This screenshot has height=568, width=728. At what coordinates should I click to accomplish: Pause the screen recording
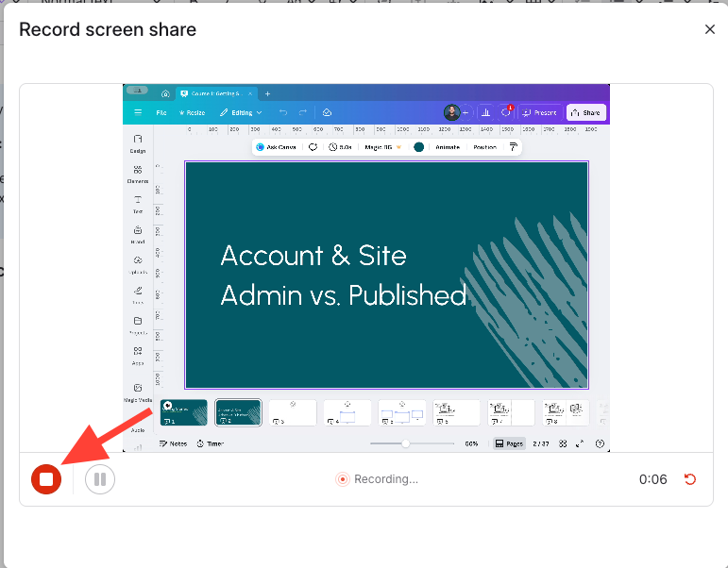[x=100, y=479]
